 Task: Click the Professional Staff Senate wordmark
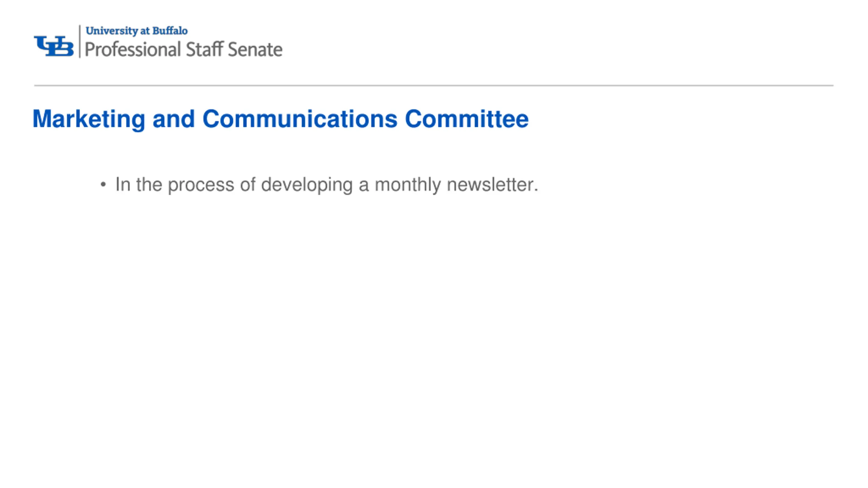(x=183, y=49)
